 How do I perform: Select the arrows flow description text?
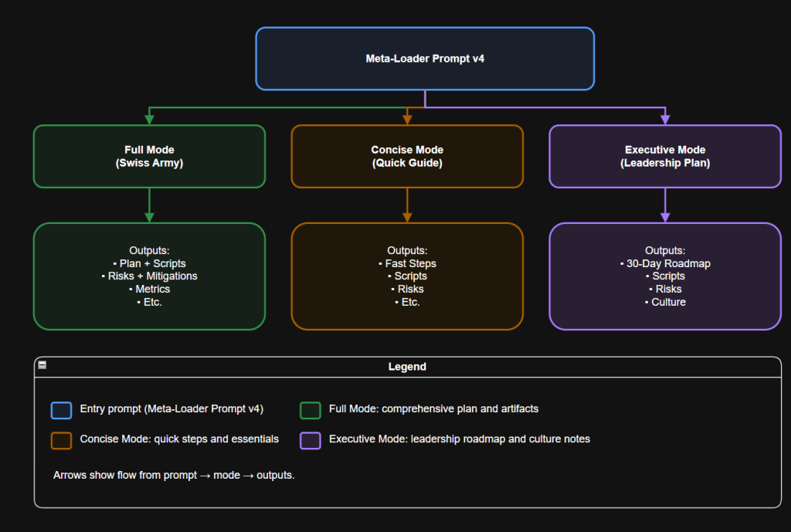(173, 475)
